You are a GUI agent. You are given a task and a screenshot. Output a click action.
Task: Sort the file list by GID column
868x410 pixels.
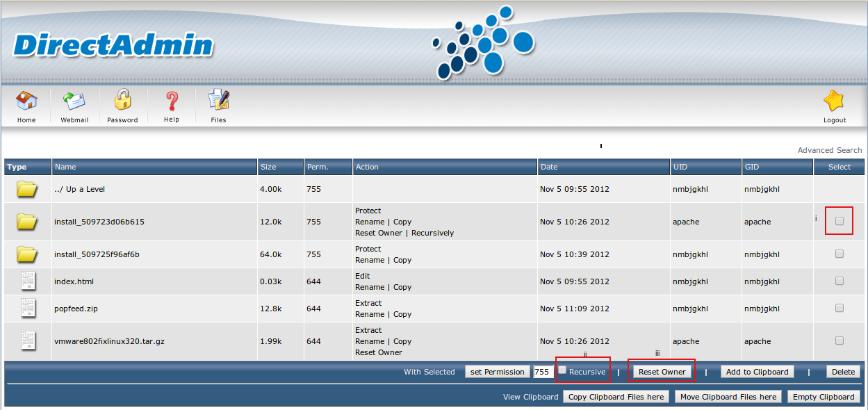pyautogui.click(x=752, y=167)
